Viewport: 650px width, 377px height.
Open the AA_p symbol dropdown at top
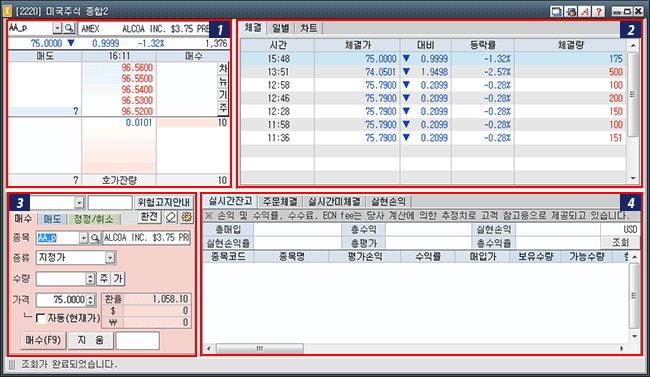pos(57,28)
